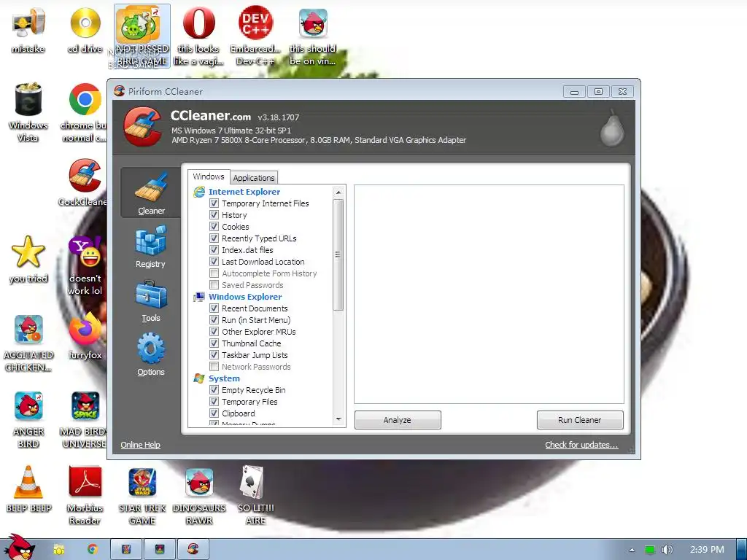
Task: Open the Options gear section
Action: [150, 355]
